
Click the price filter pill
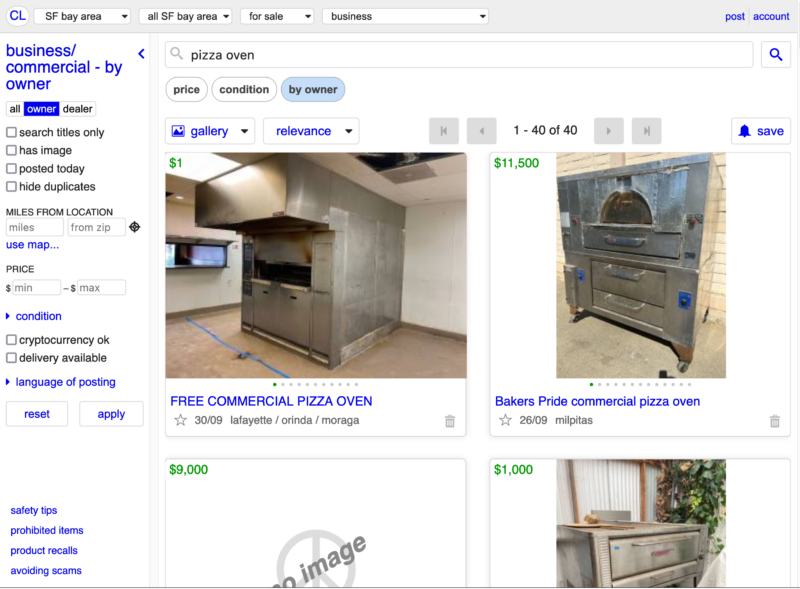186,90
